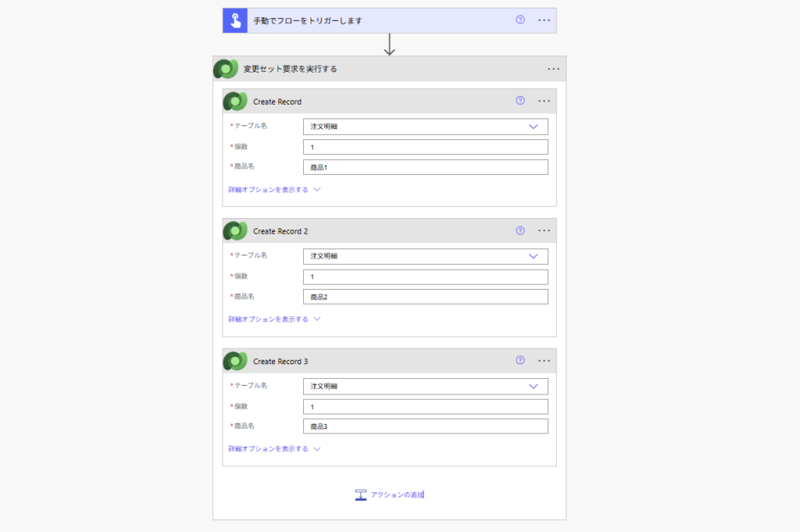Open help for Create Record 2

[x=520, y=230]
